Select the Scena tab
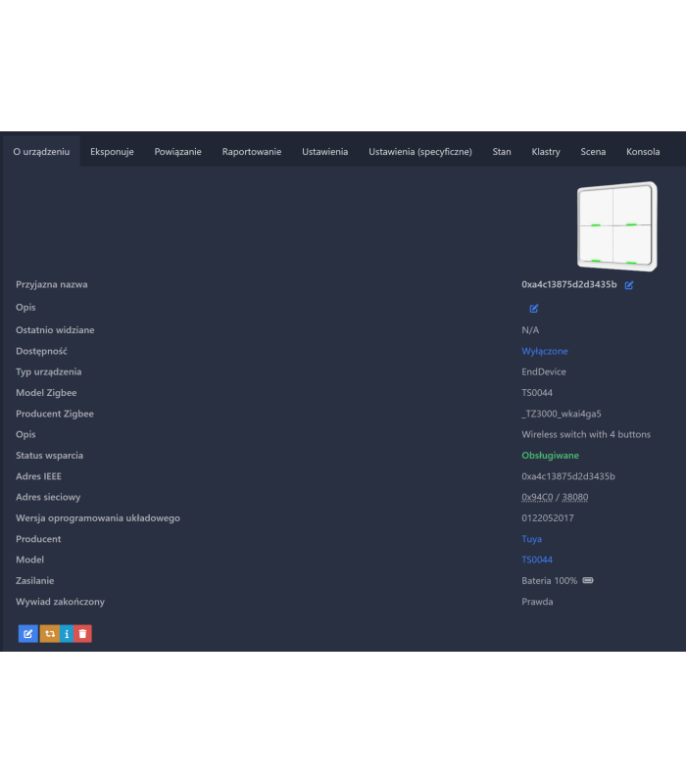 point(593,152)
